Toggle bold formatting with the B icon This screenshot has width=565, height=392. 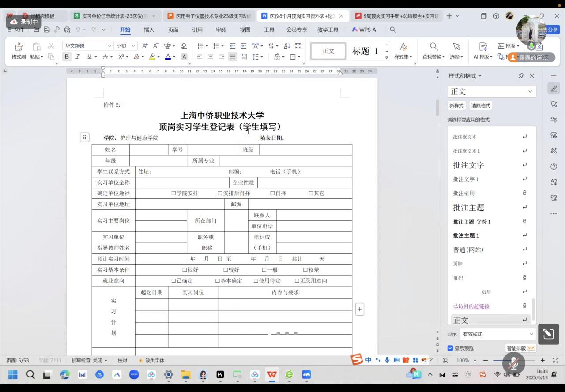coord(67,56)
